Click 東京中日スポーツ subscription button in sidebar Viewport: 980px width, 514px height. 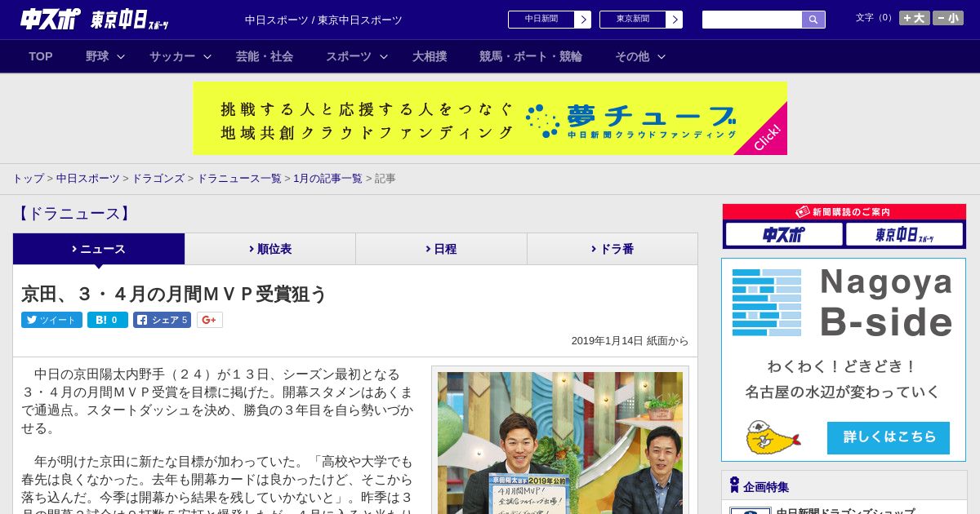click(x=905, y=235)
